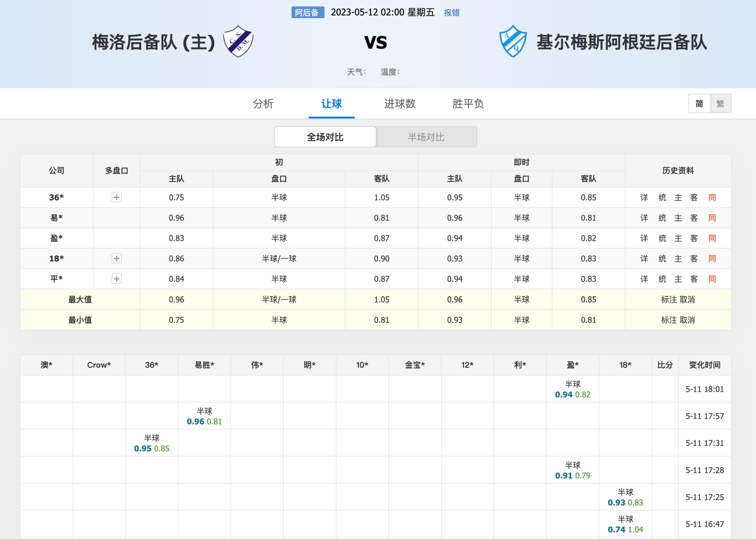Open 详 details for 18* row
Image resolution: width=756 pixels, height=539 pixels.
(644, 259)
